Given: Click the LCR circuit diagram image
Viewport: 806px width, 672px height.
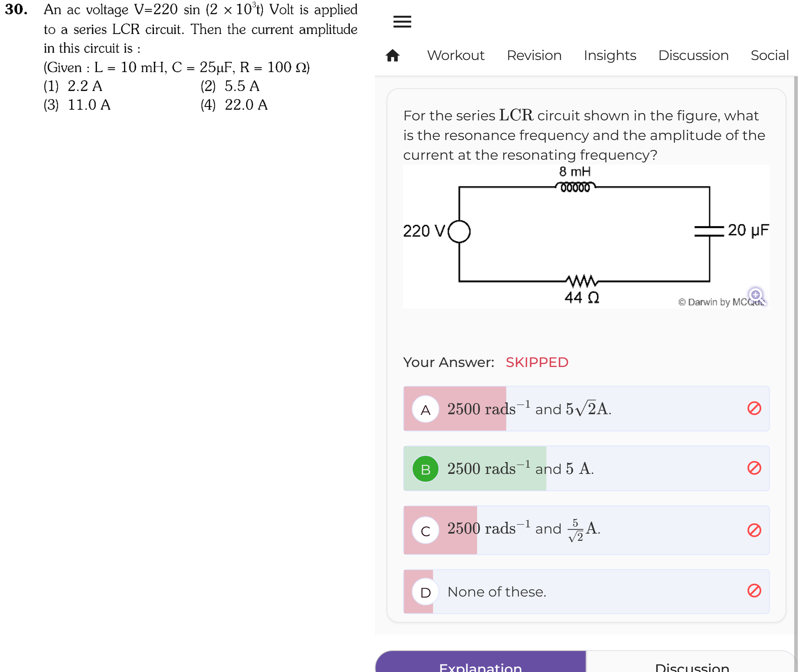Looking at the screenshot, I should 586,236.
